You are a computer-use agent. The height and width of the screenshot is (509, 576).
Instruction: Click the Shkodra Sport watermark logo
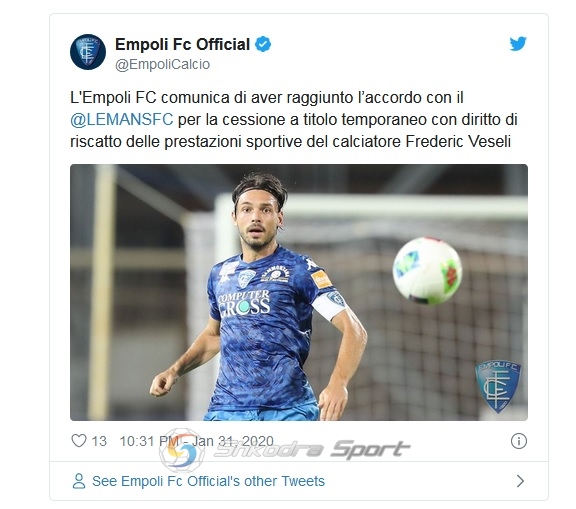pyautogui.click(x=284, y=450)
